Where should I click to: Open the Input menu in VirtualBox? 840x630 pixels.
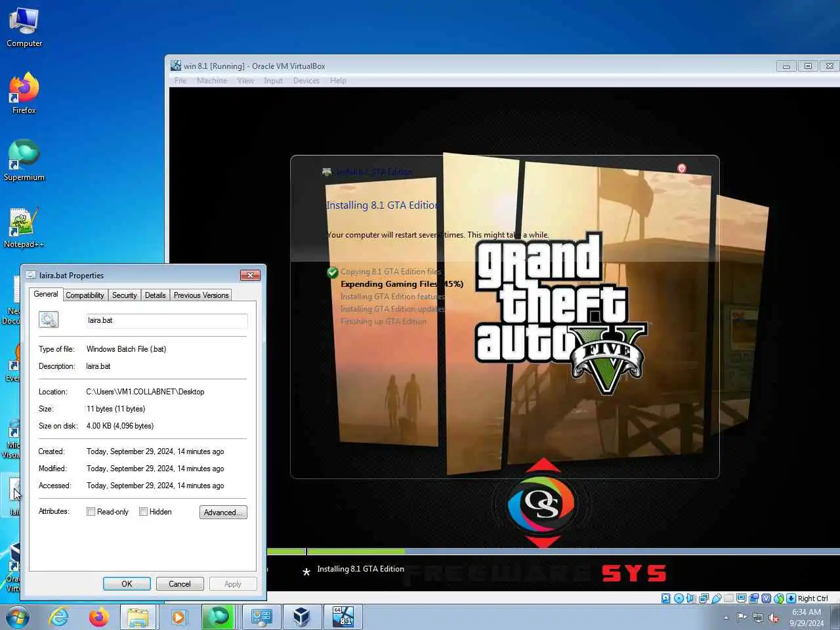click(273, 81)
